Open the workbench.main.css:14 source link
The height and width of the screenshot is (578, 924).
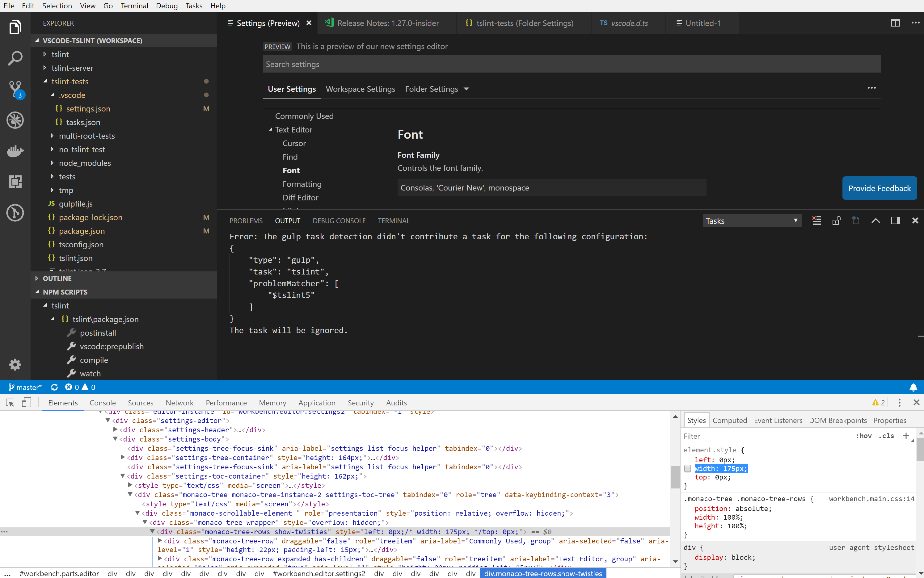point(871,498)
